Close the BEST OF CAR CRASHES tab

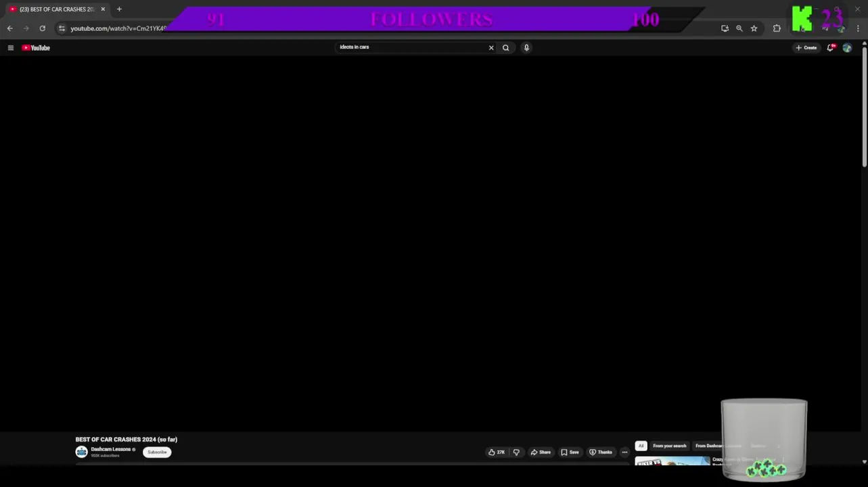click(x=103, y=9)
